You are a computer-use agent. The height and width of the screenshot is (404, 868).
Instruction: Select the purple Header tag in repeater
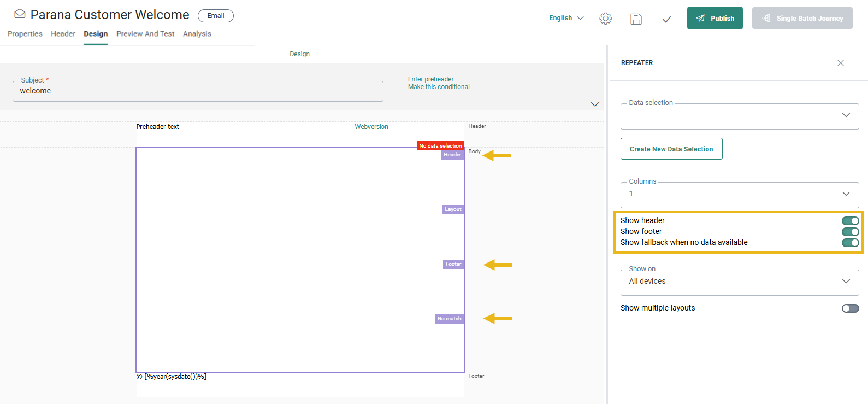[452, 155]
